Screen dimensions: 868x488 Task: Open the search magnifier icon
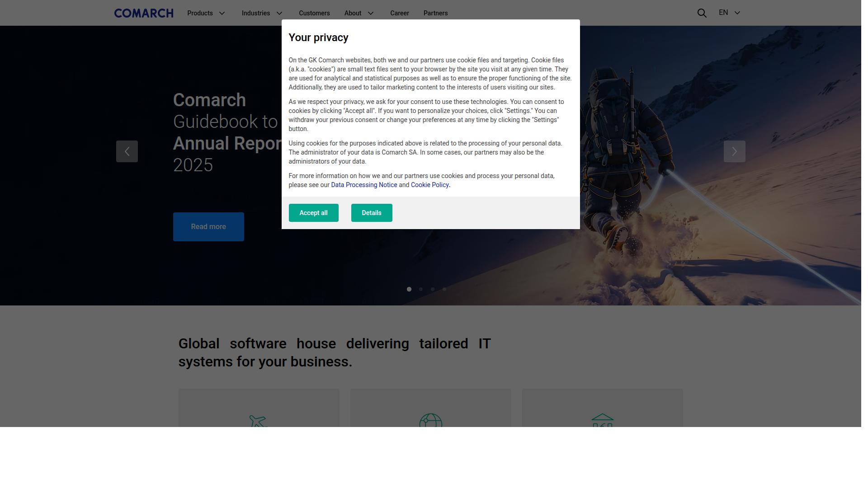(702, 13)
